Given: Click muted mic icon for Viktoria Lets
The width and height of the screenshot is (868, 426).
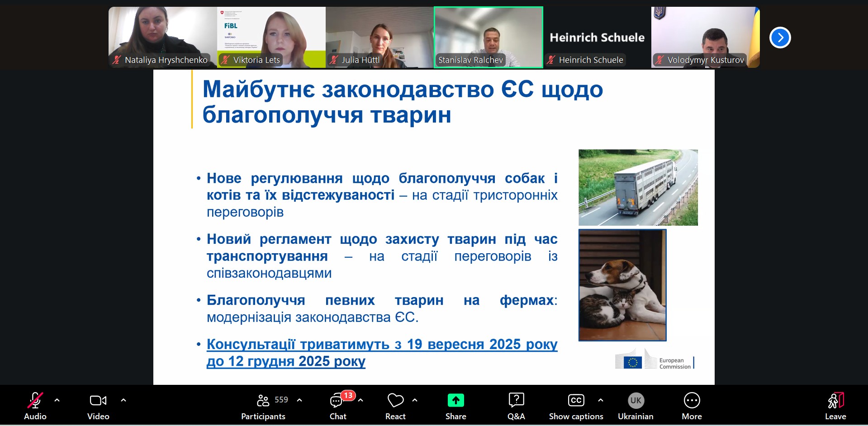Looking at the screenshot, I should pyautogui.click(x=225, y=60).
